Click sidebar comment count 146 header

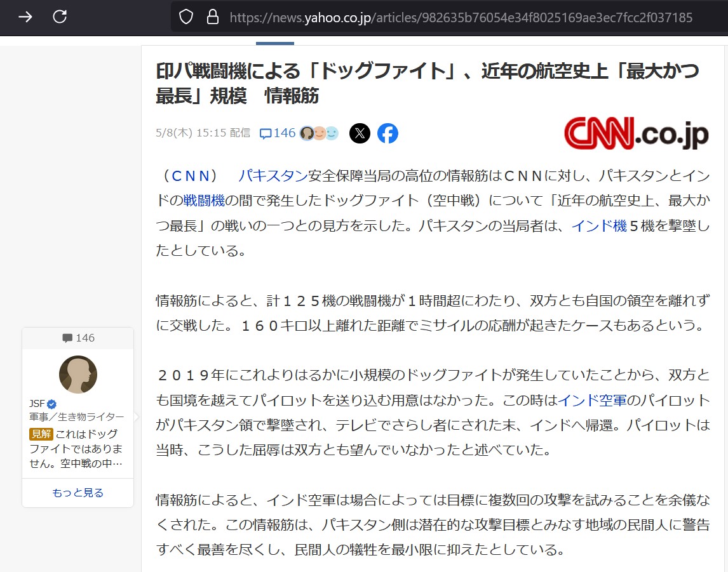tap(78, 338)
